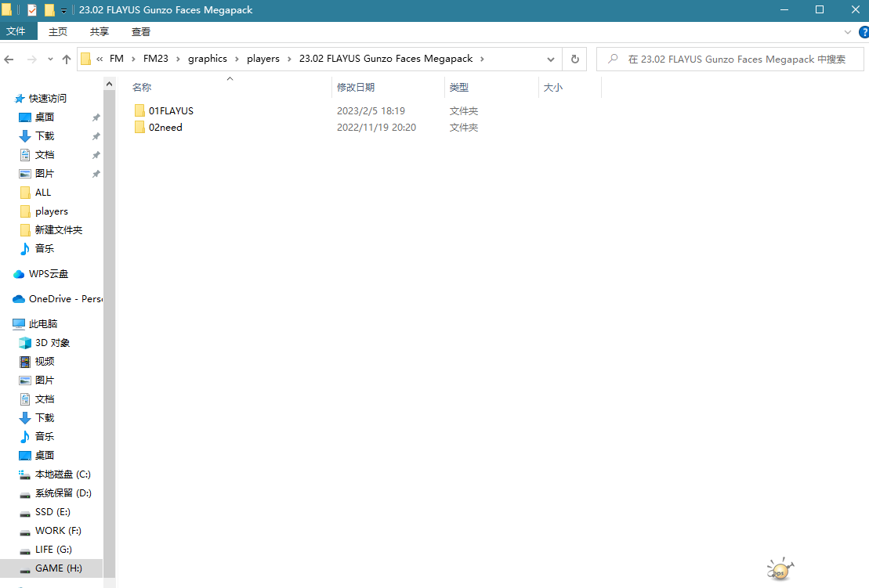869x588 pixels.
Task: Select the WORK (F:) drive icon
Action: [x=25, y=532]
